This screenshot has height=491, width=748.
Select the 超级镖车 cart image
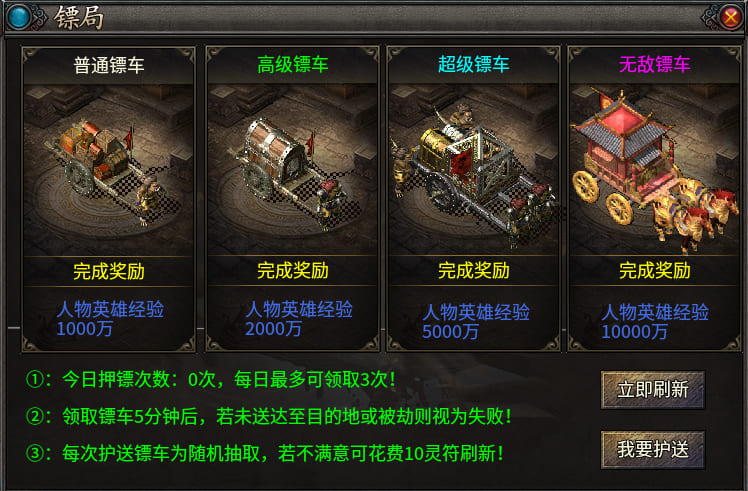(473, 170)
